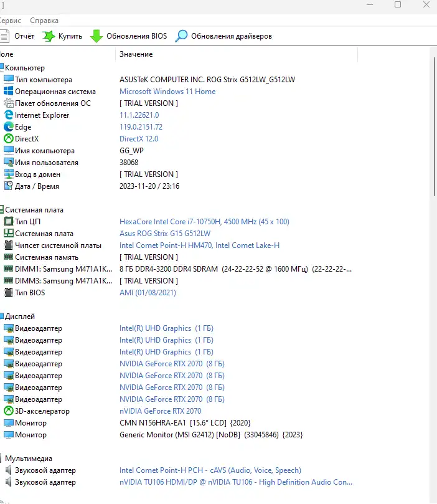Click the Системная плата row motherboard icon
Image resolution: width=437 pixels, height=504 pixels.
coord(8,234)
